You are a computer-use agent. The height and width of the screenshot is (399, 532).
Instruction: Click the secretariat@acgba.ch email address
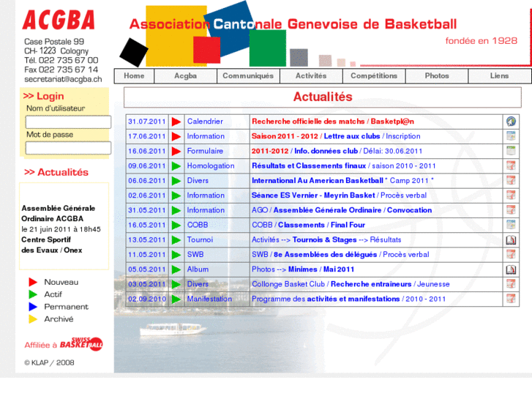[x=63, y=79]
